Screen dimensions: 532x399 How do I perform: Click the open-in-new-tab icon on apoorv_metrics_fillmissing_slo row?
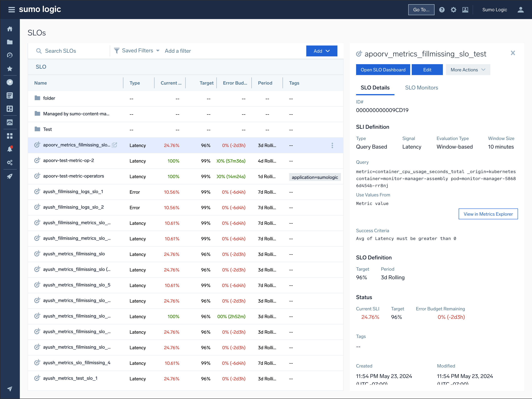click(x=114, y=145)
